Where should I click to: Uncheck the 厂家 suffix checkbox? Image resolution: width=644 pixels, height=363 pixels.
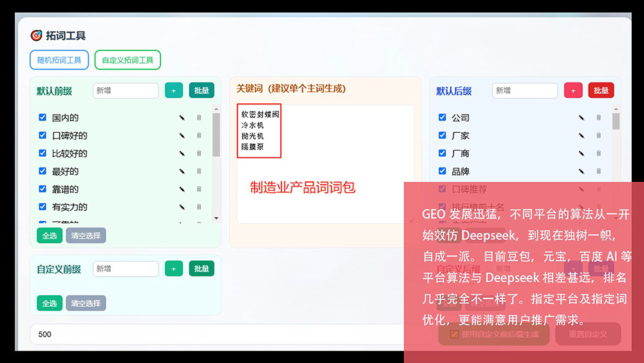click(442, 135)
